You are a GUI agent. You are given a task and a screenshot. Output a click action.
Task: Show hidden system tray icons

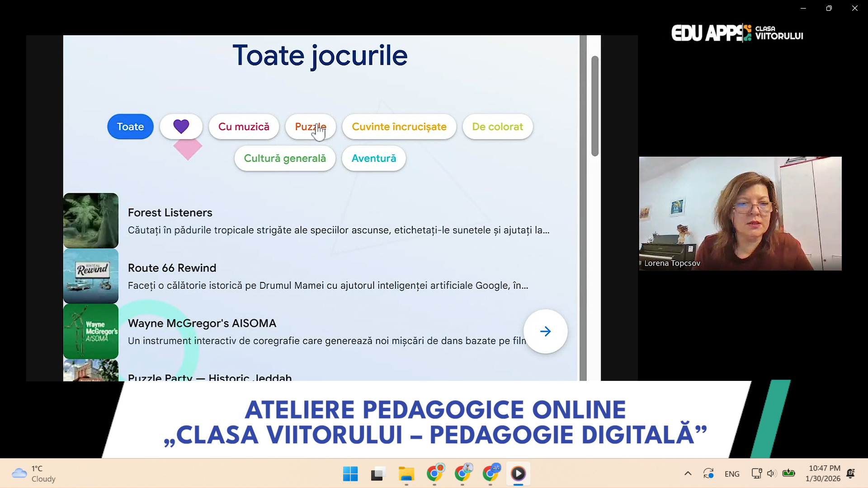click(688, 474)
